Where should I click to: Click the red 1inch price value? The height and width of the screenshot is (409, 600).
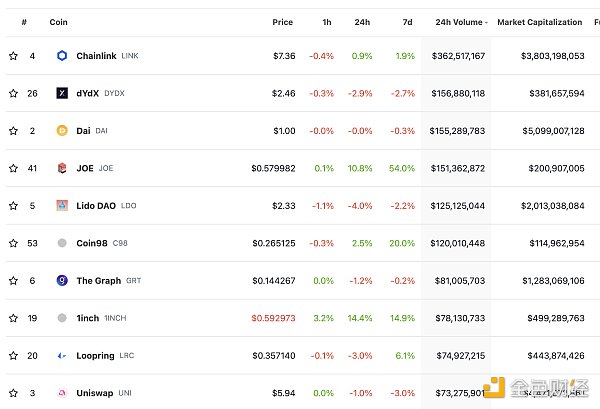[x=273, y=318]
